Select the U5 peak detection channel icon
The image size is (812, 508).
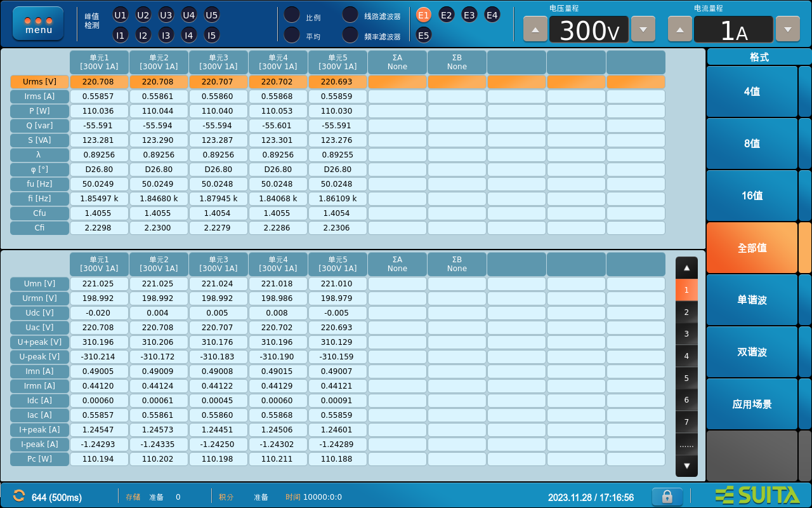coord(211,15)
